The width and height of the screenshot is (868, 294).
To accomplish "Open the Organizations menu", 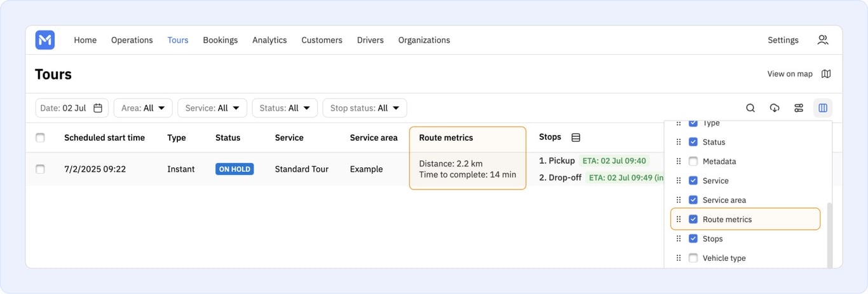I will pyautogui.click(x=424, y=40).
